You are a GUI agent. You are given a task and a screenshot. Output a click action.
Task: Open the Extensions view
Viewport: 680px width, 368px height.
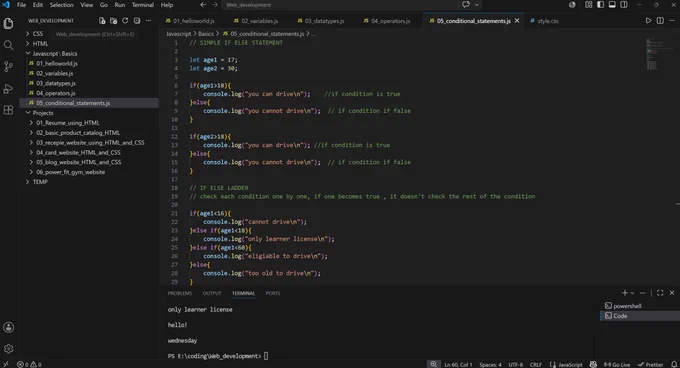tap(8, 110)
